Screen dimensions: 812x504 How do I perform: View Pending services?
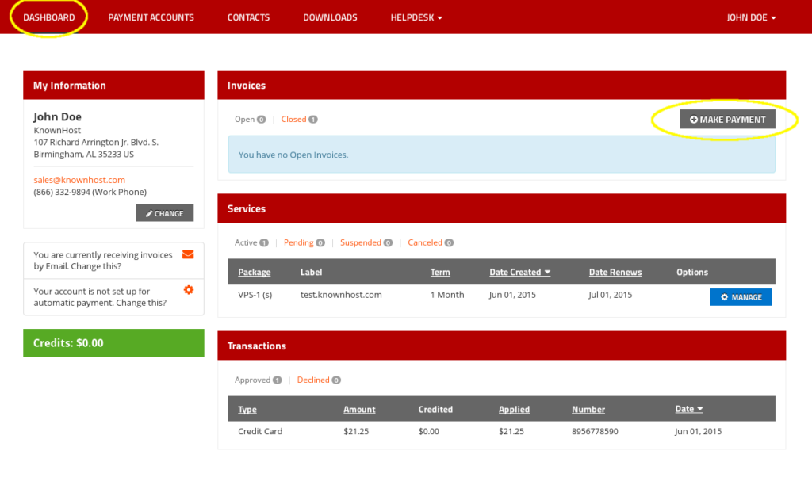click(x=304, y=242)
